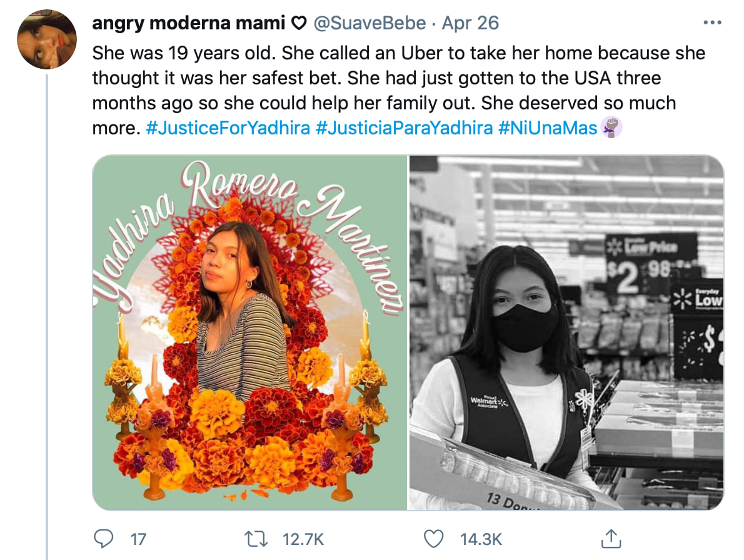Click the share upload icon
Viewport: 744px width, 560px height.
pos(609,538)
